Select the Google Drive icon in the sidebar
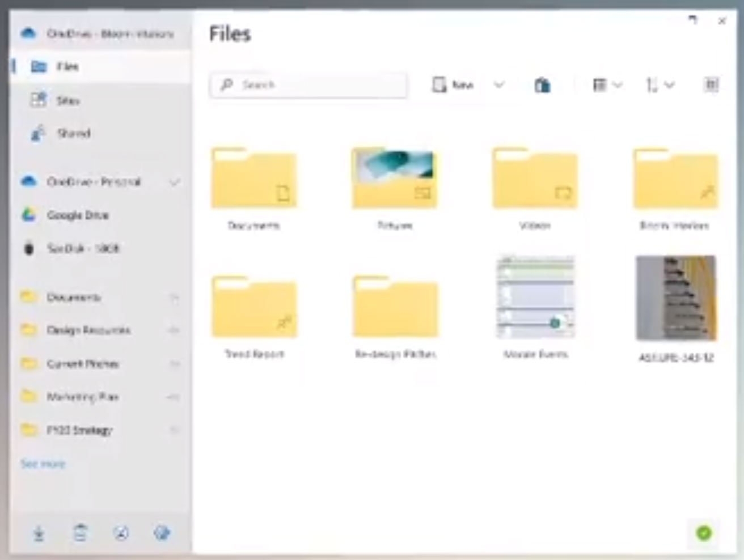The image size is (744, 560). 29,215
